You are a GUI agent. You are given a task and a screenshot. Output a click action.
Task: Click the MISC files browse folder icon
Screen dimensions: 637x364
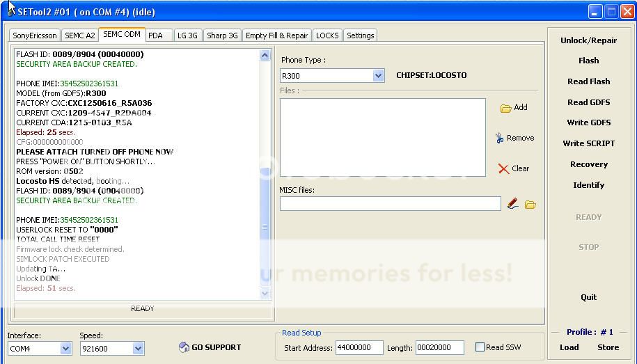point(530,205)
